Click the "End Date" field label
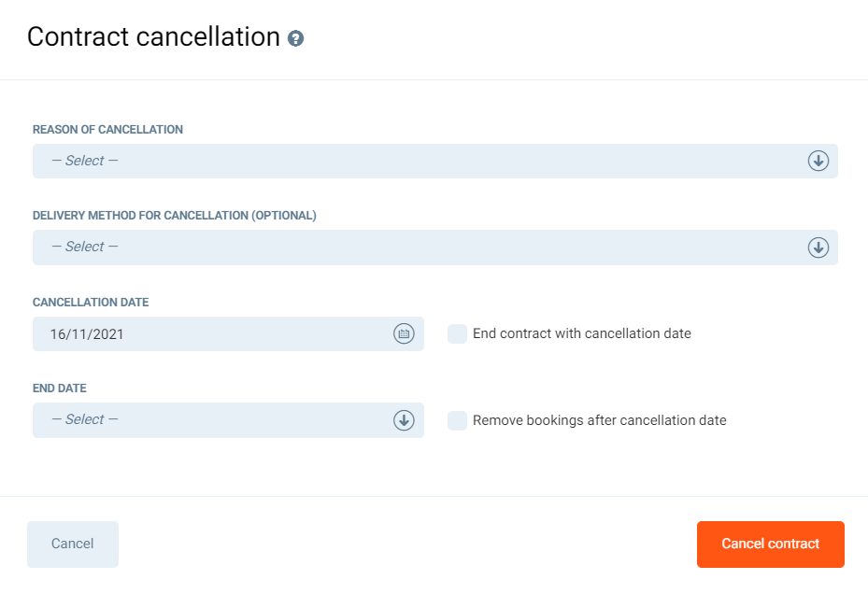The height and width of the screenshot is (594, 868). 60,389
